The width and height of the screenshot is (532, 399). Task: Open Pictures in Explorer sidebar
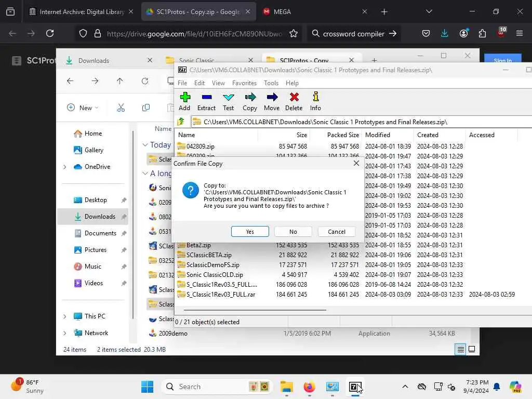click(x=90, y=250)
